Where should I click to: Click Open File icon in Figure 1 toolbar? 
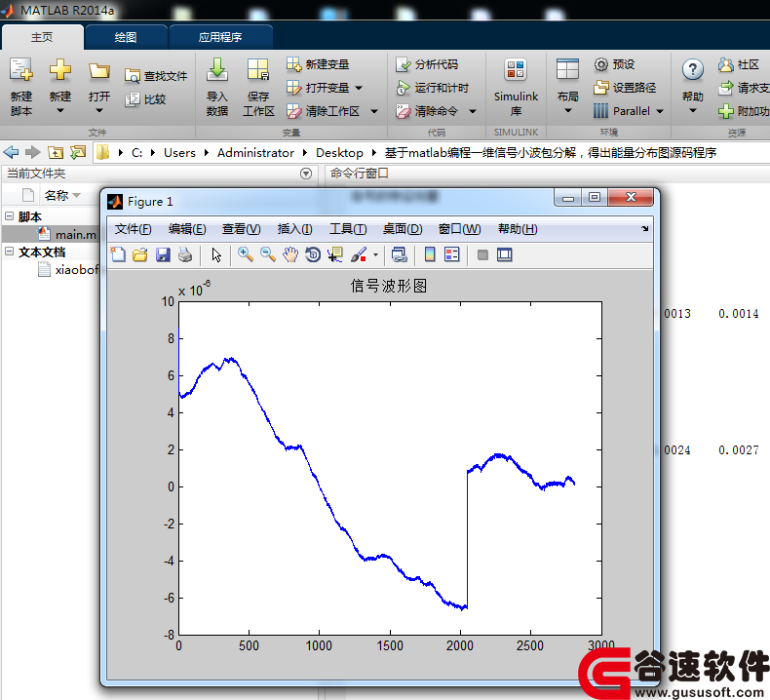click(x=140, y=254)
